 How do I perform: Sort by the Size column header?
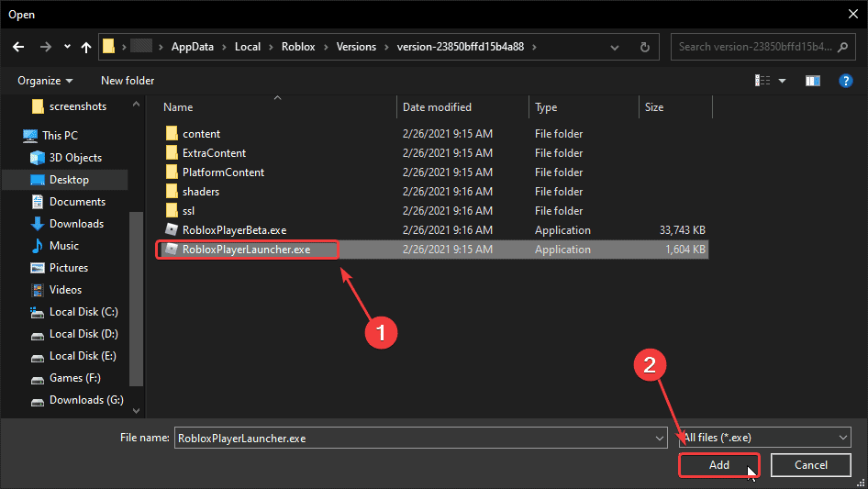coord(654,107)
